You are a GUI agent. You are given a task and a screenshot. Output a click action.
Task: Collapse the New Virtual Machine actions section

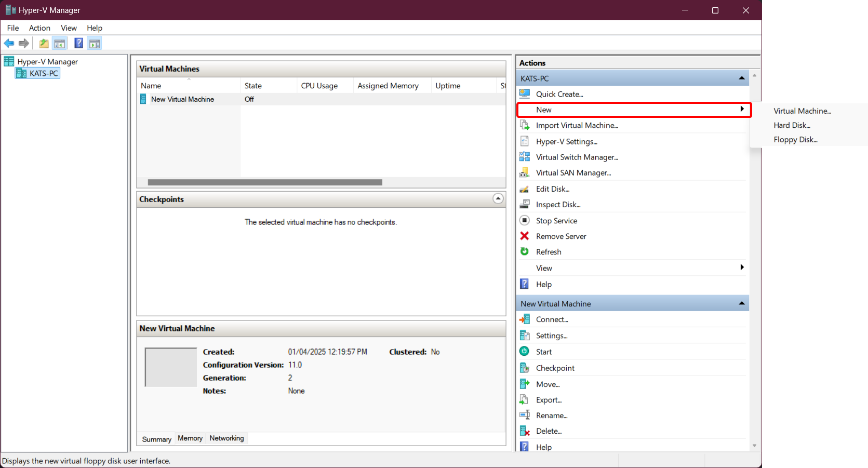tap(742, 303)
